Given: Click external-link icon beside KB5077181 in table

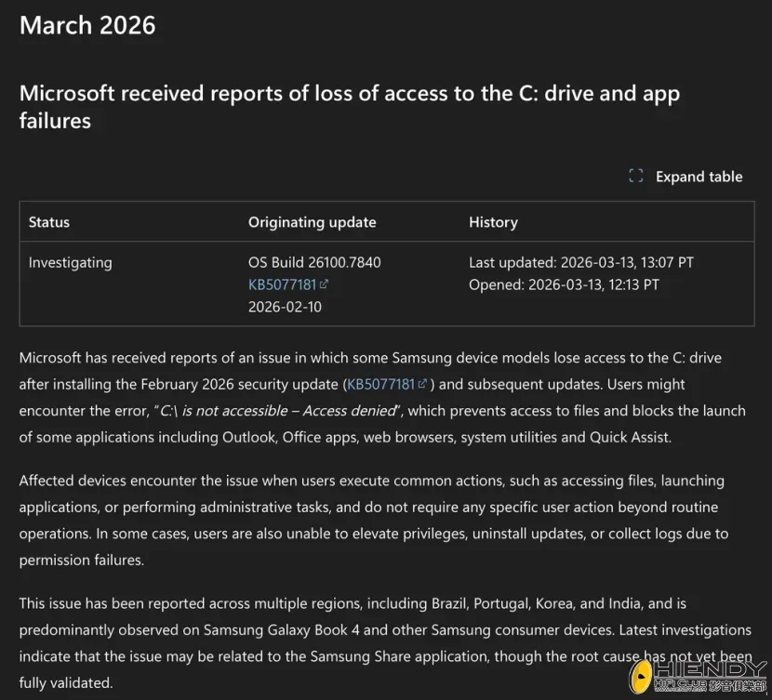Looking at the screenshot, I should [x=324, y=285].
